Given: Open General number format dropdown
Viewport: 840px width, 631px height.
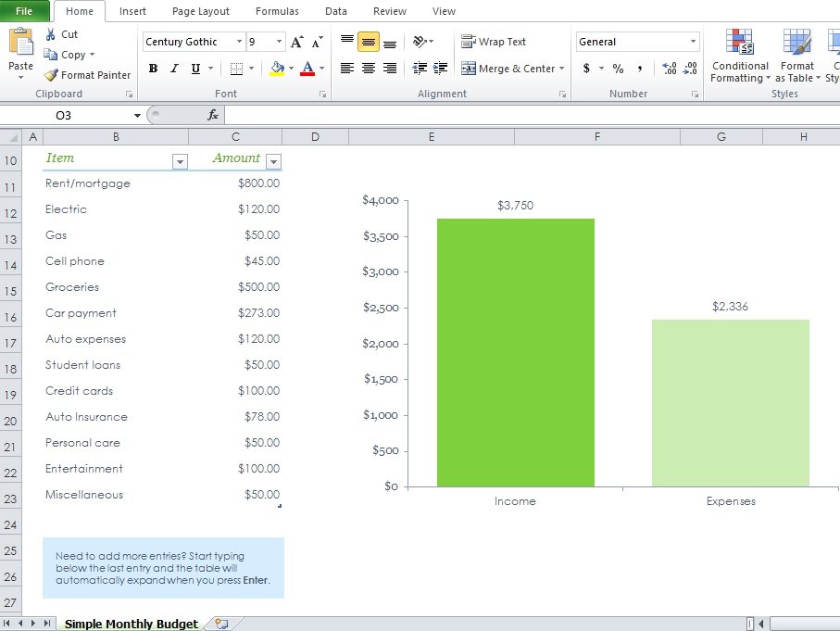Looking at the screenshot, I should click(x=693, y=42).
